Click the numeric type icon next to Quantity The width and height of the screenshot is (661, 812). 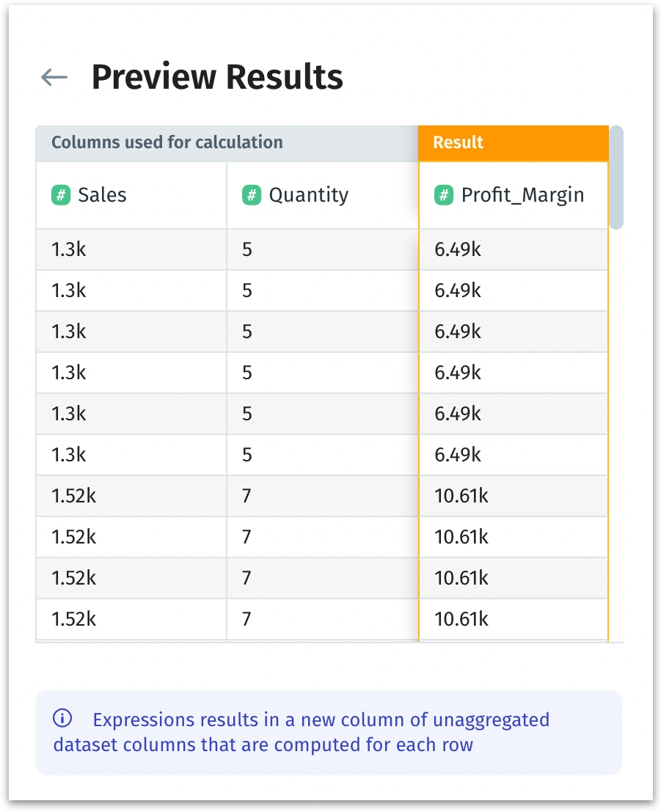[251, 195]
